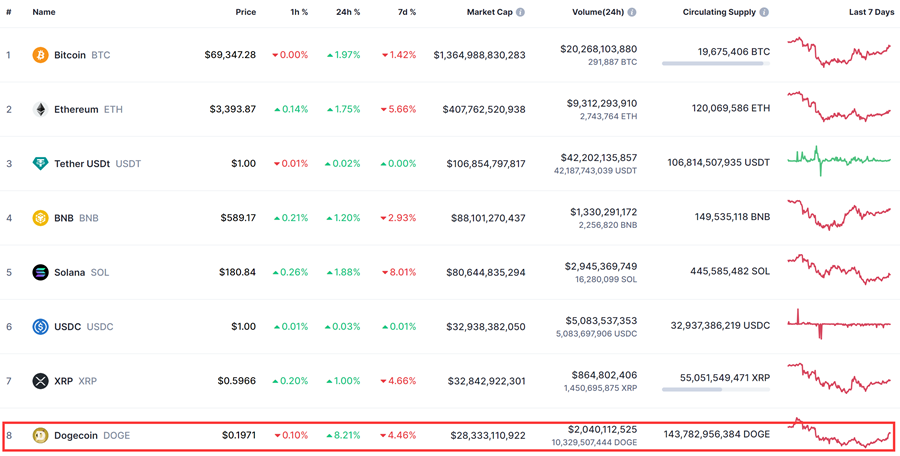Click Bitcoin's circulating supply progress bar
This screenshot has width=900, height=456.
pos(715,64)
